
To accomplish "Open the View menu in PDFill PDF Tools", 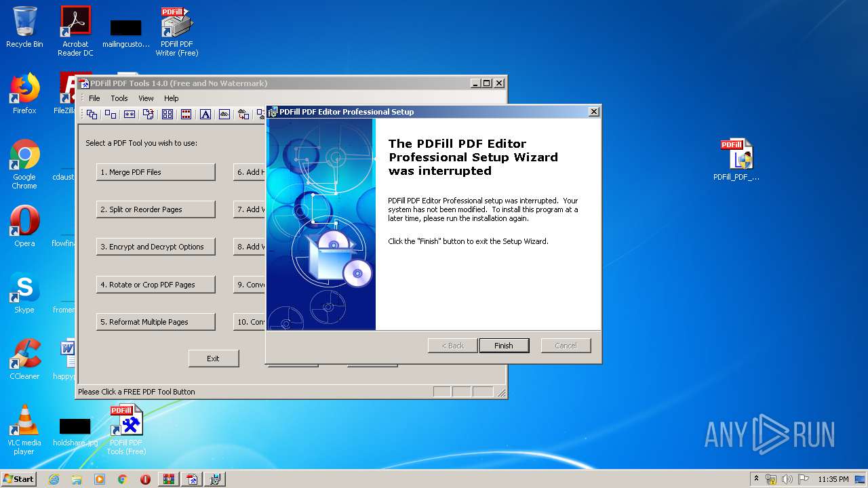I will coord(146,98).
